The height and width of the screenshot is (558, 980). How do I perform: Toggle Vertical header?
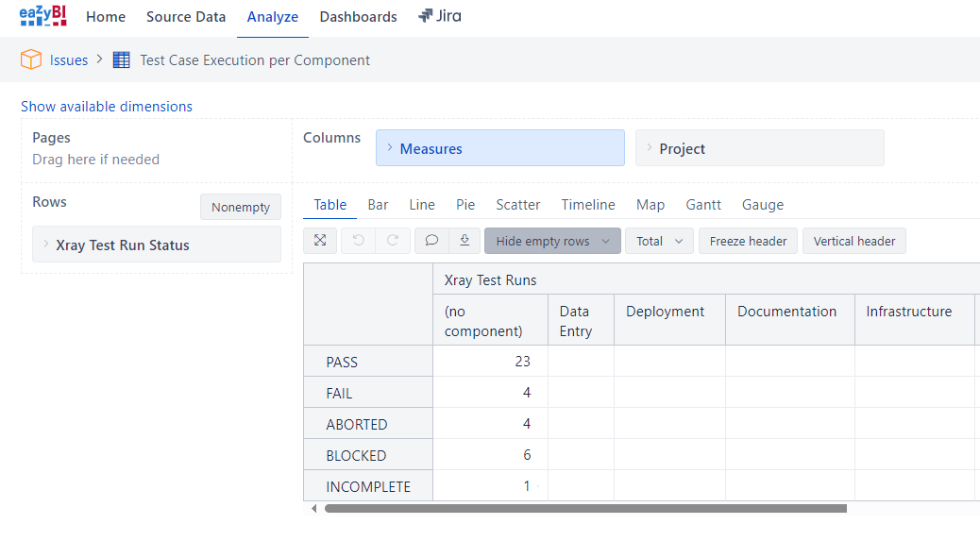(853, 241)
